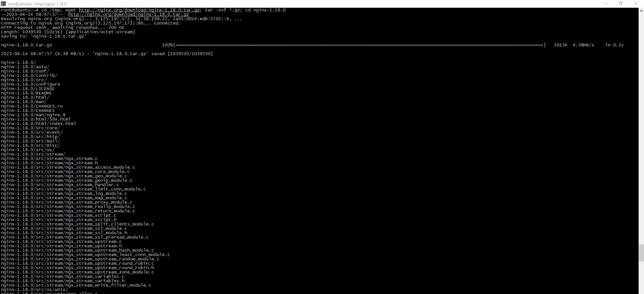Screen dimensions: 644x294
Task: Select the ngx_stream_upstream.c line
Action: point(61,242)
